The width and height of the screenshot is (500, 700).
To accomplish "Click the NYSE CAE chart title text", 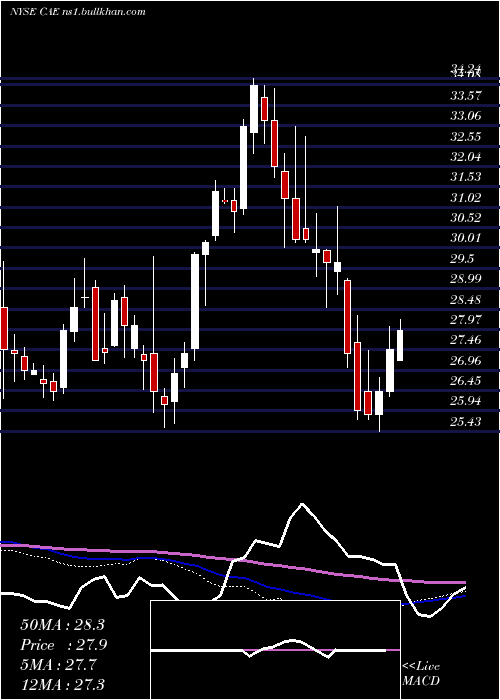I will tap(78, 12).
